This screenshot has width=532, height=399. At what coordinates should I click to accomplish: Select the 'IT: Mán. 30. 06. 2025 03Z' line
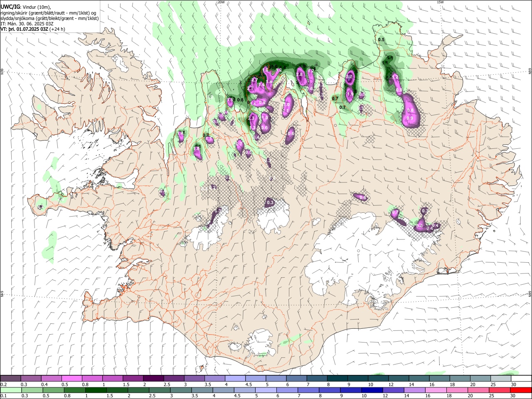[27, 24]
